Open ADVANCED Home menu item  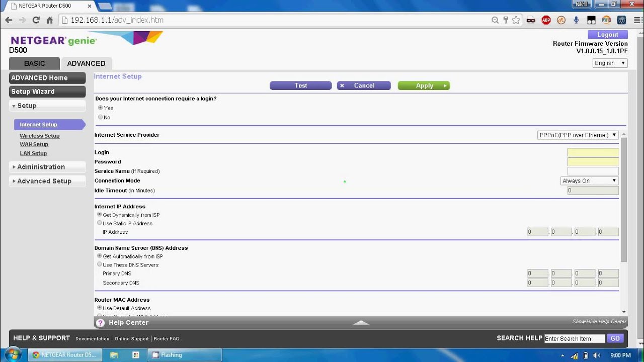tap(47, 78)
